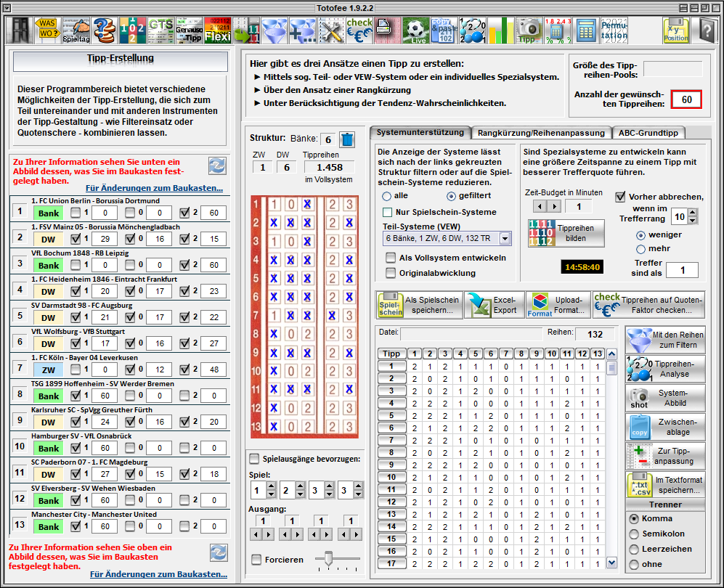Click the Tipp camera icon
The height and width of the screenshot is (588, 724).
[529, 30]
